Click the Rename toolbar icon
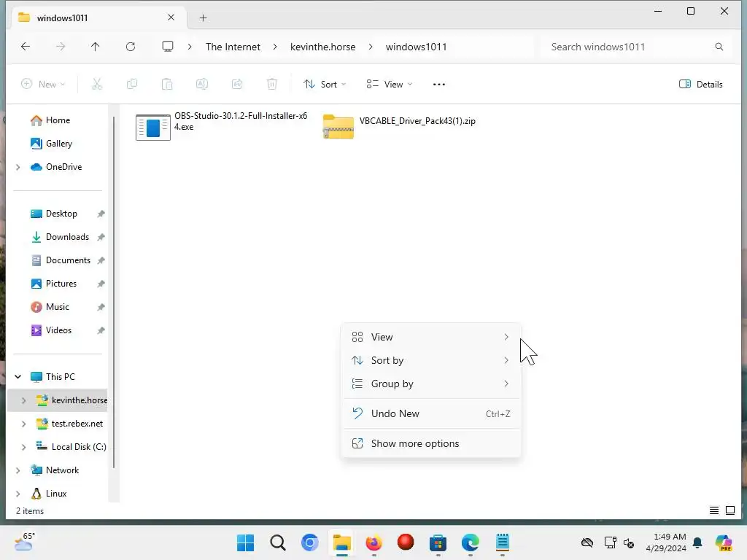 click(x=202, y=85)
